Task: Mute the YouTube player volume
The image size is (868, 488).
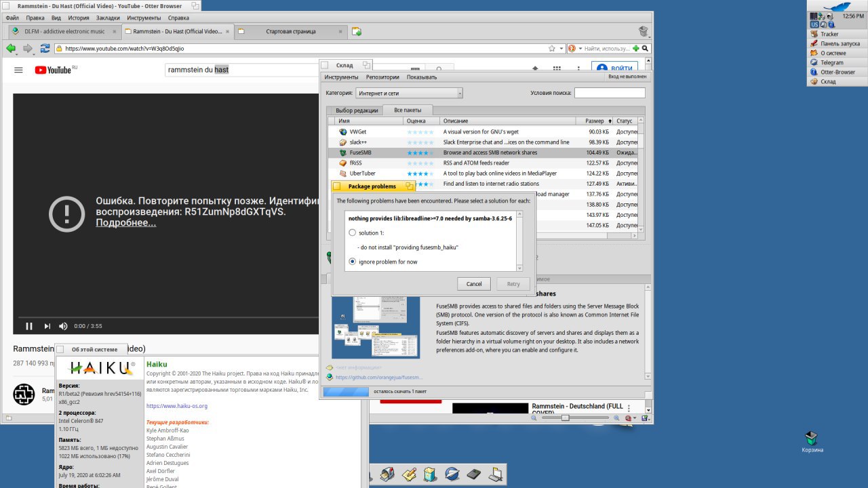Action: tap(63, 326)
